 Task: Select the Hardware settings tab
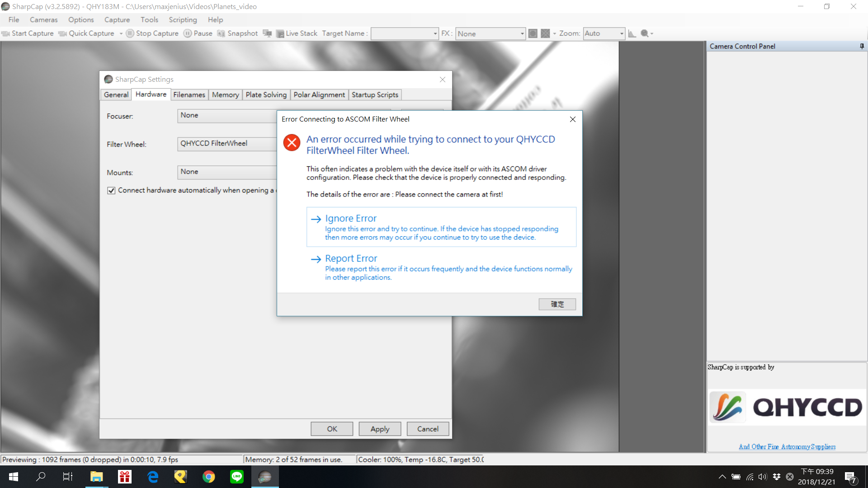click(x=151, y=94)
